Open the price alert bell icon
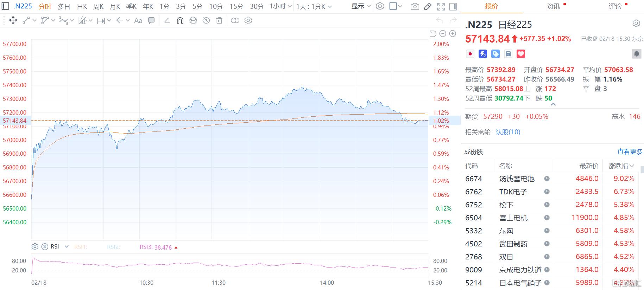Viewport: 644px width, 290px height. [636, 54]
